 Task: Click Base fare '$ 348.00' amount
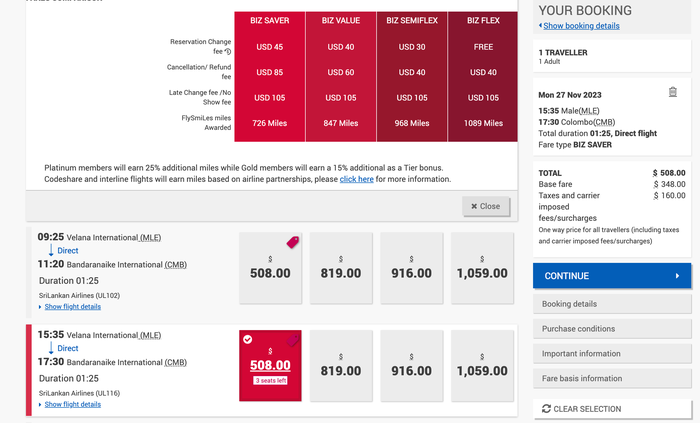click(669, 184)
